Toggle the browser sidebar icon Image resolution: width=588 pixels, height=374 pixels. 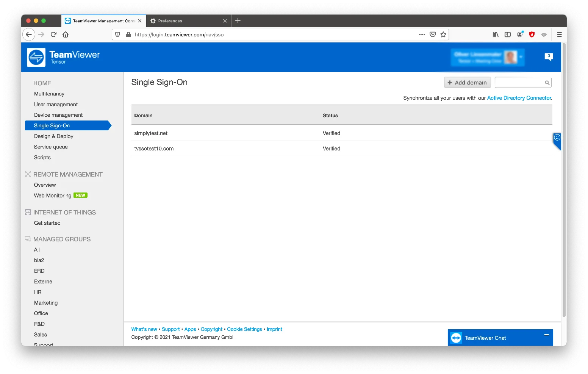508,34
